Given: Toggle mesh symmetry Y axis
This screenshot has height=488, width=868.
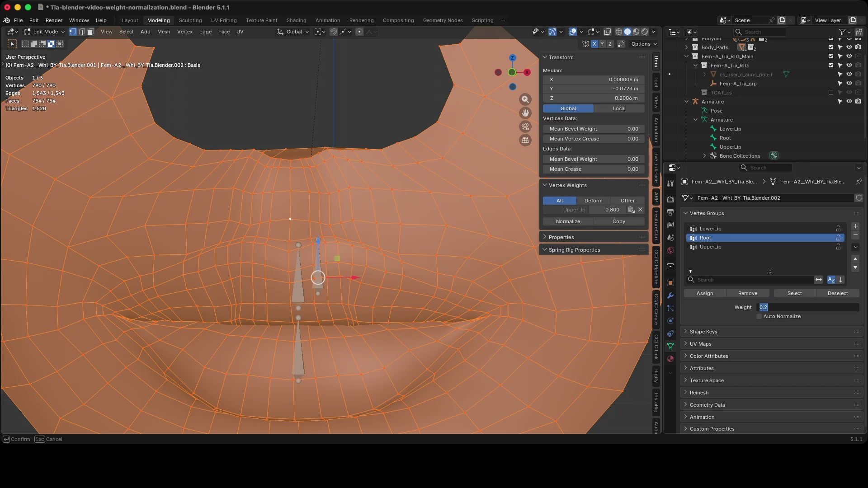Looking at the screenshot, I should (x=602, y=44).
